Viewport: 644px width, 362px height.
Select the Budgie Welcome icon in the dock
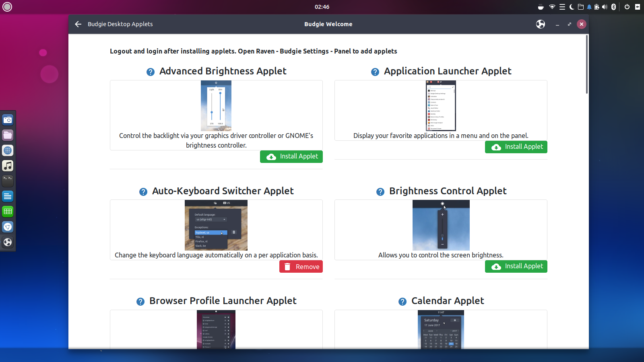pos(8,242)
